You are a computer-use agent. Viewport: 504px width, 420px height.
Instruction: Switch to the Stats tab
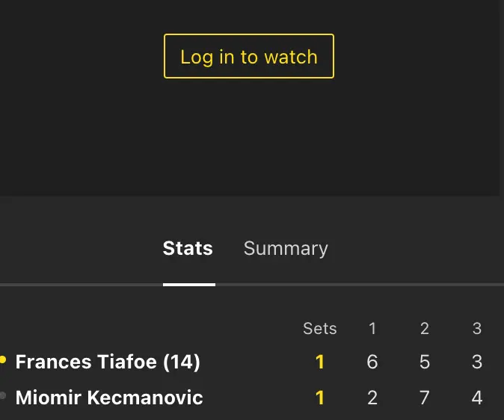(188, 249)
